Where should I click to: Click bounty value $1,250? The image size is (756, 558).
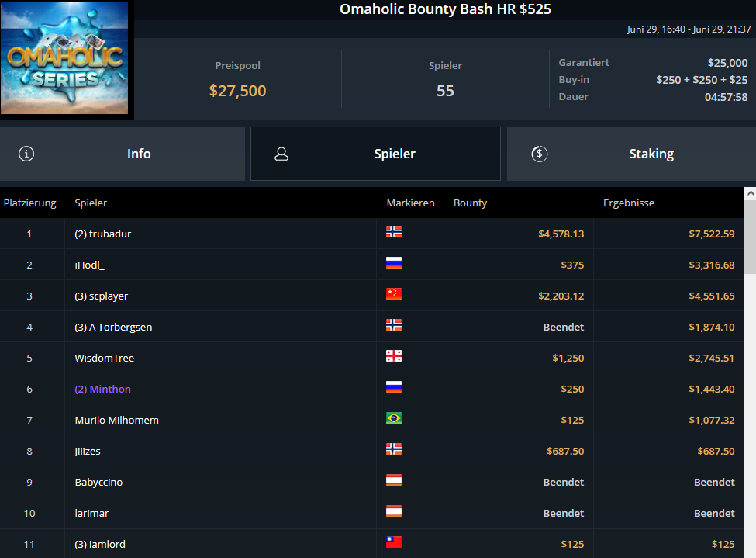coord(568,358)
